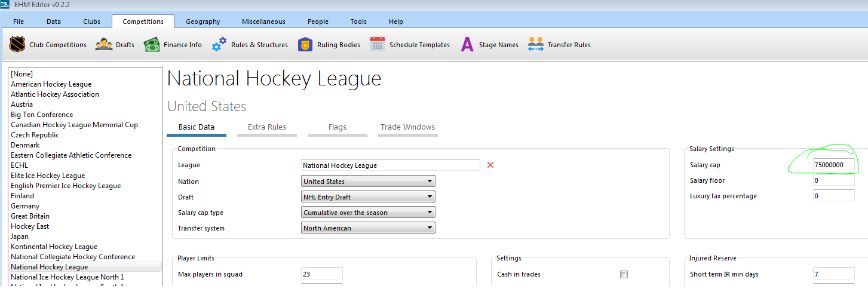Clear the League field with red X
This screenshot has height=304, width=868.
(x=490, y=165)
